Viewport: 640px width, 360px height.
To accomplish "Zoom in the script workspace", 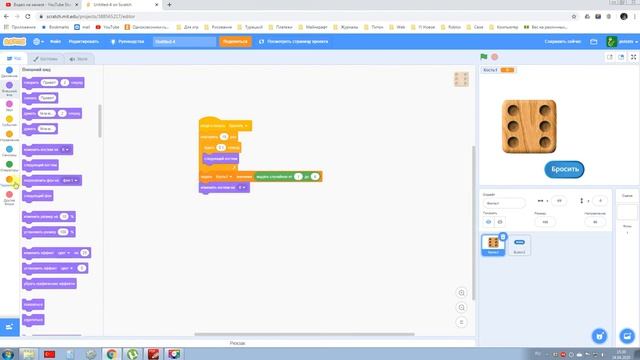I will pyautogui.click(x=462, y=293).
